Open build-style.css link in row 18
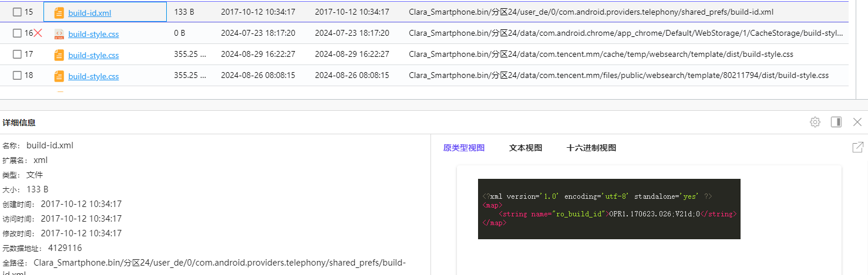Screen dimensions: 868x275 click(x=93, y=76)
